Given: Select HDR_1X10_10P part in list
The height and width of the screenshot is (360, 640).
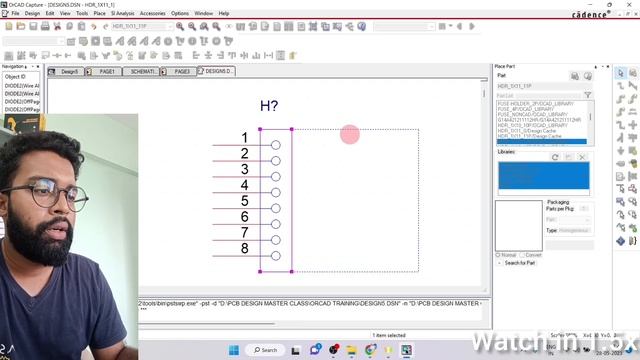Looking at the screenshot, I should point(532,125).
